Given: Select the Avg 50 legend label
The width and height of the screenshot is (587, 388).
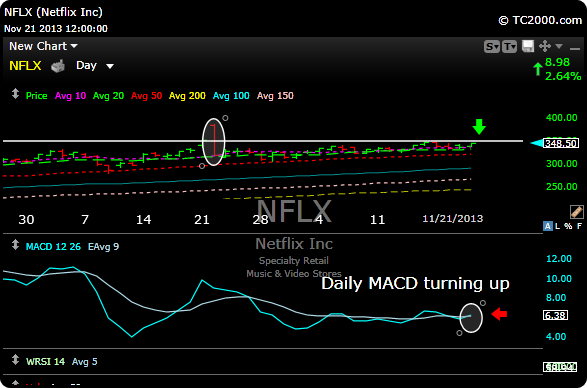Looking at the screenshot, I should point(146,96).
